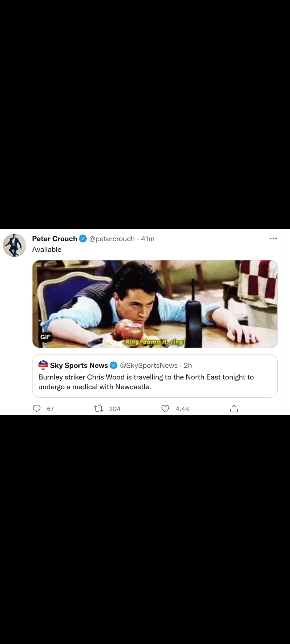Click the Peter Crouch display name
This screenshot has height=644, width=290.
(x=55, y=239)
